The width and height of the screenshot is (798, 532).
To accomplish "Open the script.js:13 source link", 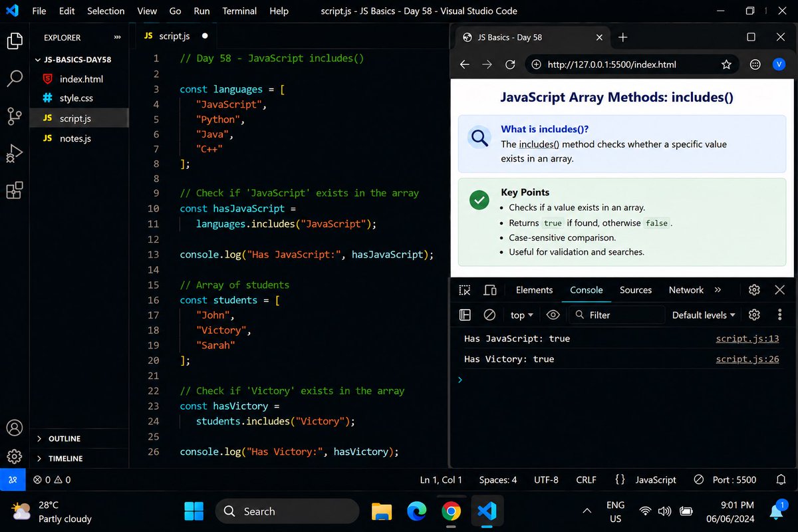I will [747, 338].
